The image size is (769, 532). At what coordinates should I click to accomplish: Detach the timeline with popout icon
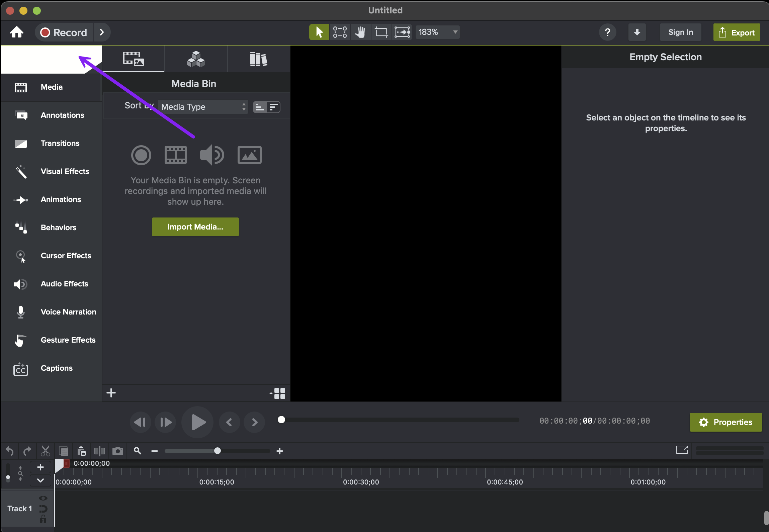682,450
